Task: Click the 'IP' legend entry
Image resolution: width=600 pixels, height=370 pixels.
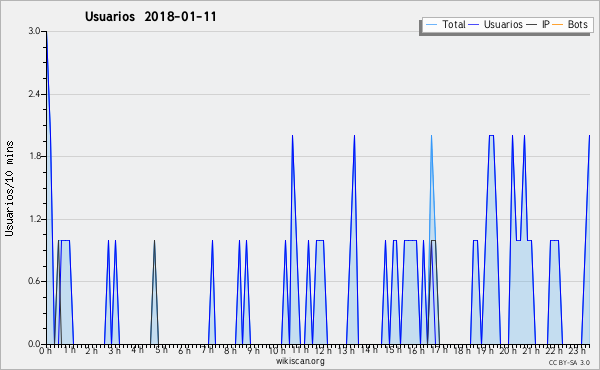Action: [546, 24]
